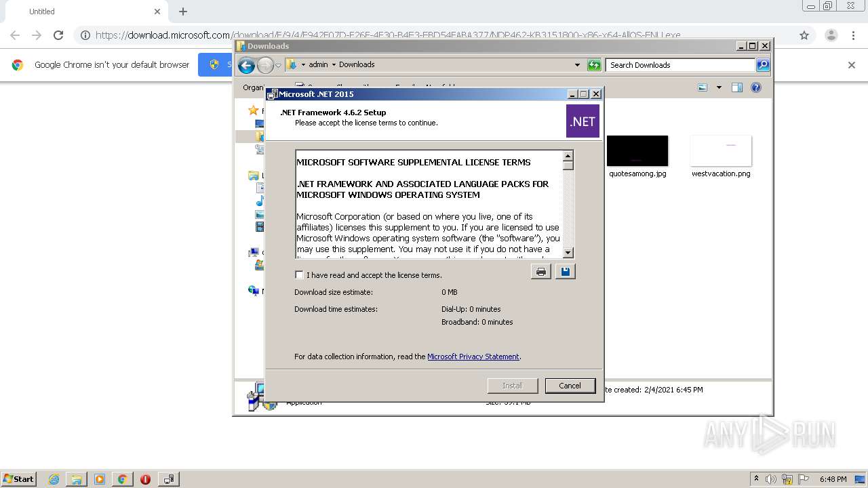This screenshot has width=868, height=488.
Task: Open the view options dropdown arrow in explorer
Action: [x=719, y=87]
